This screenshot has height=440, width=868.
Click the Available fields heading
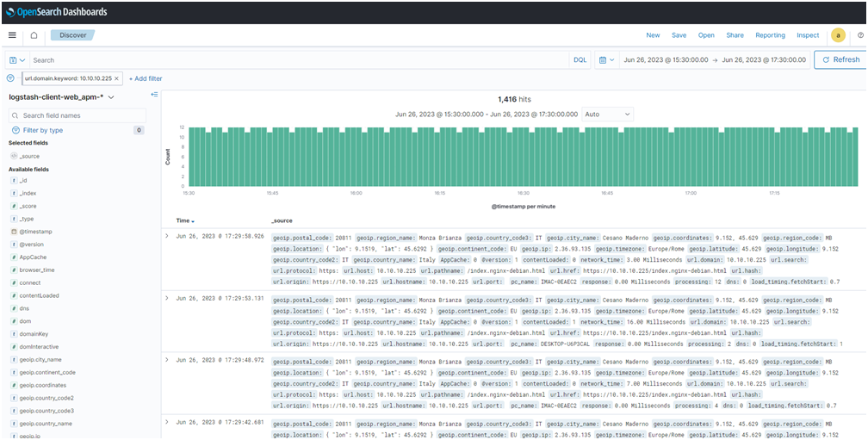click(x=28, y=169)
